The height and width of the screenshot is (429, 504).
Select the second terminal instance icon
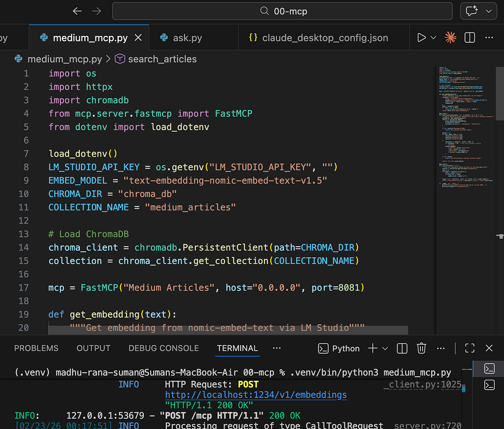489,385
